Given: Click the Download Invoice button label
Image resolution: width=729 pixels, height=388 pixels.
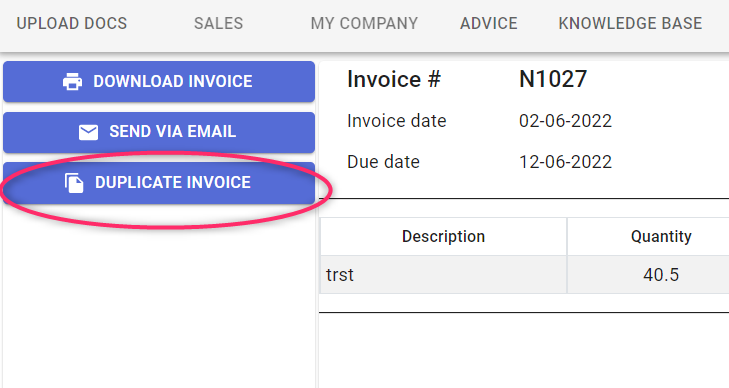Looking at the screenshot, I should 173,81.
